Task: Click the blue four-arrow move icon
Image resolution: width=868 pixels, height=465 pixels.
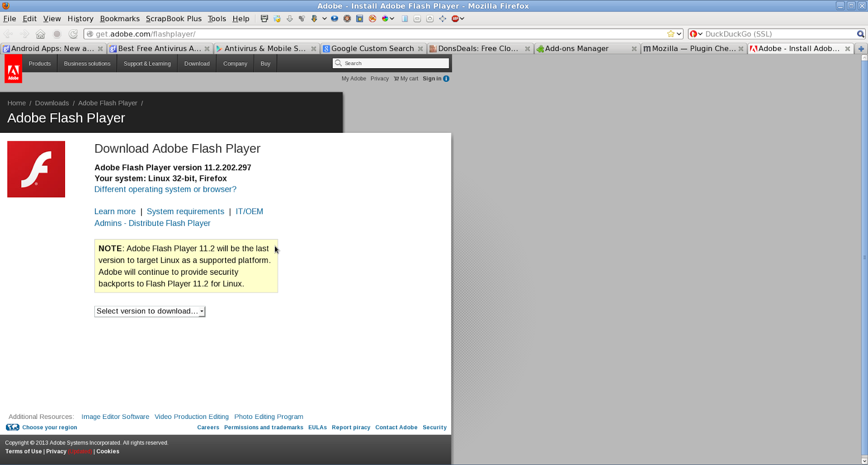Action: (443, 18)
